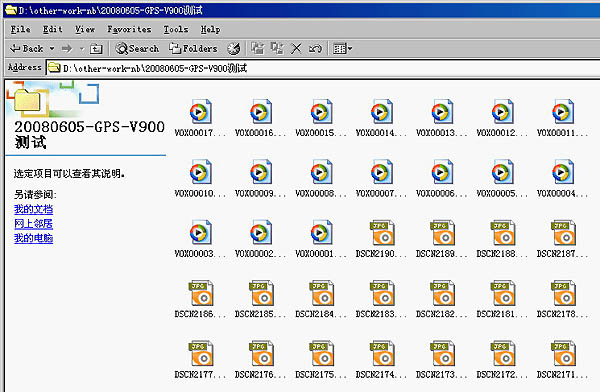Viewport: 600px width, 392px height.
Task: Open the Tools menu
Action: click(176, 29)
